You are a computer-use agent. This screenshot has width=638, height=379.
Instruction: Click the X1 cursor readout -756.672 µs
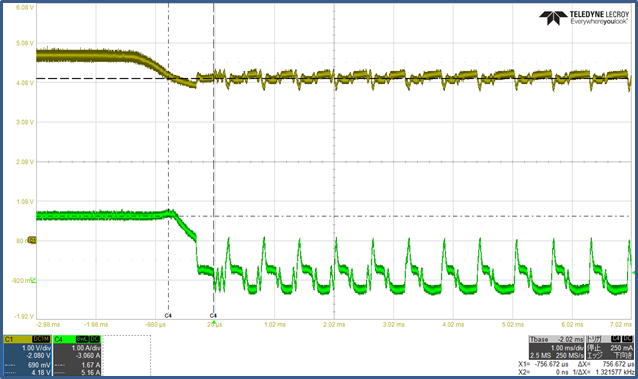coord(551,364)
